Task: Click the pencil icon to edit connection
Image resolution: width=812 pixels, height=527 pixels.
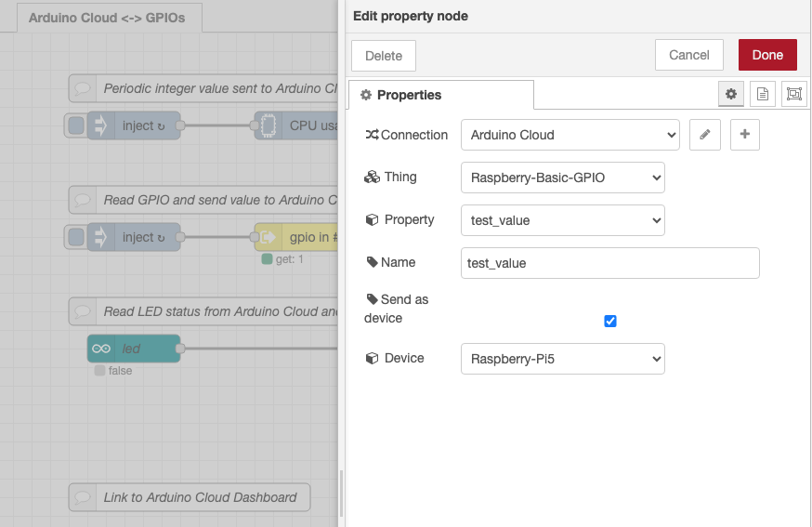Action: click(x=705, y=135)
